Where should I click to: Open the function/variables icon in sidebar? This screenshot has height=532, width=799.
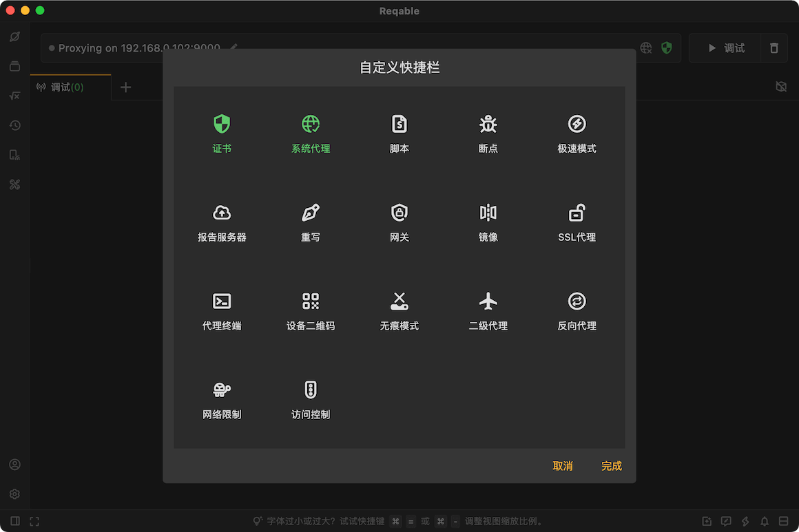click(14, 96)
